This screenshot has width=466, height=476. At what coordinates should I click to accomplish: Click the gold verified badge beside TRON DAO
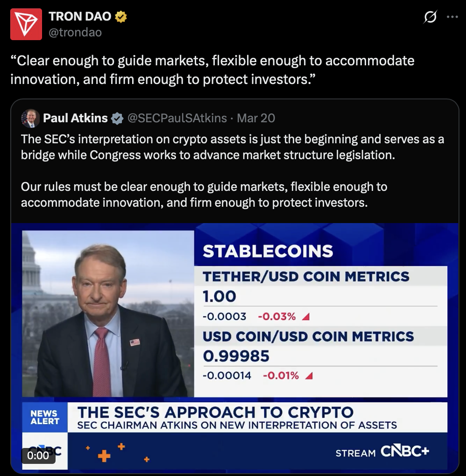tap(121, 17)
